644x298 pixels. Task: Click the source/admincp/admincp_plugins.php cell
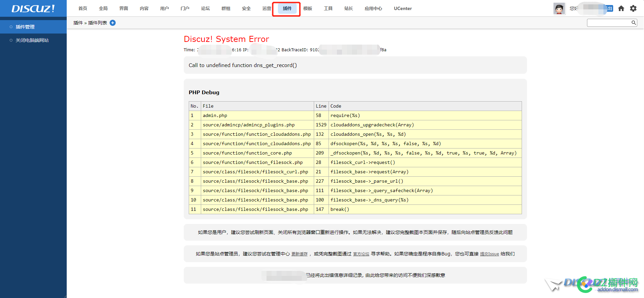pos(257,125)
